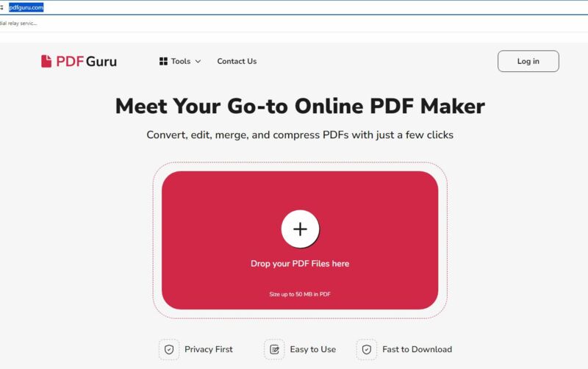This screenshot has width=588, height=369.
Task: Click "Drop your PDF Files here" text
Action: click(x=300, y=264)
